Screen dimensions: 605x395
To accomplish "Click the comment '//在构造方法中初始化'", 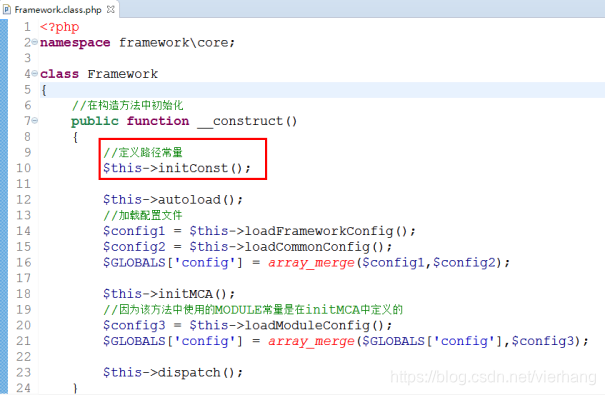I will tap(127, 105).
